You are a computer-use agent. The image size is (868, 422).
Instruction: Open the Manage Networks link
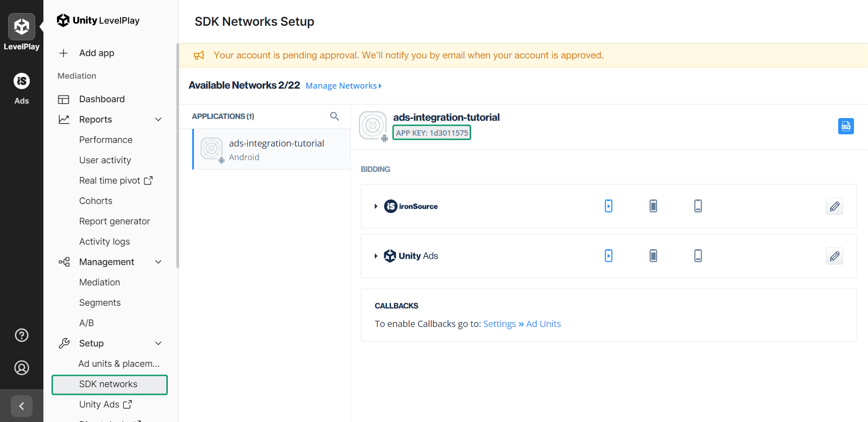[x=343, y=86]
